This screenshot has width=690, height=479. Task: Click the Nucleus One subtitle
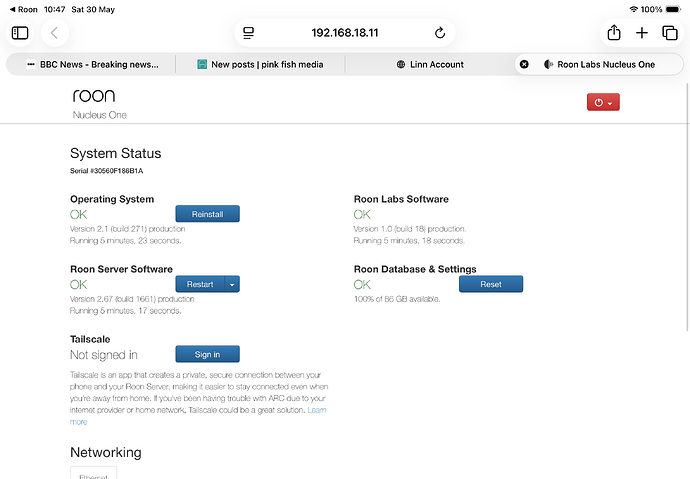pyautogui.click(x=100, y=115)
